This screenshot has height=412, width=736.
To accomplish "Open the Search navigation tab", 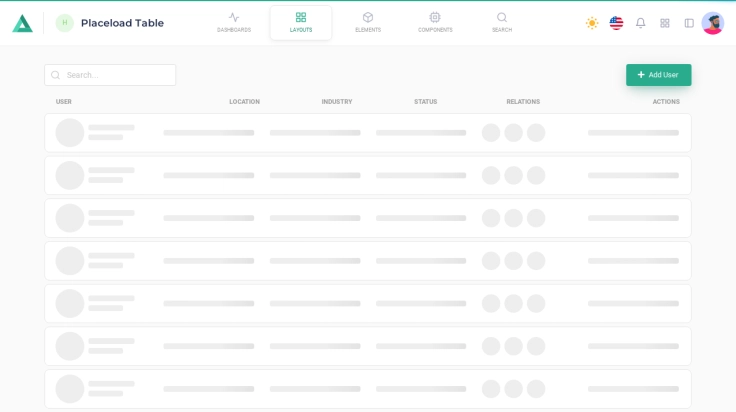I will [502, 22].
